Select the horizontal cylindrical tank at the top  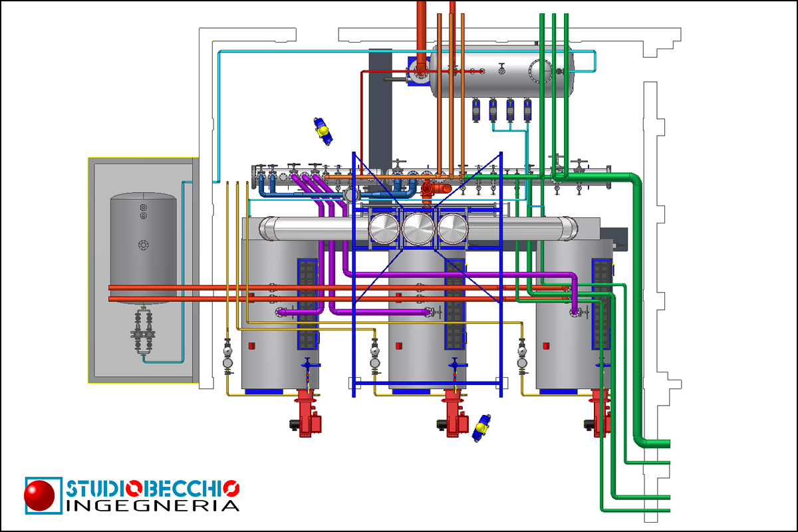[502, 70]
